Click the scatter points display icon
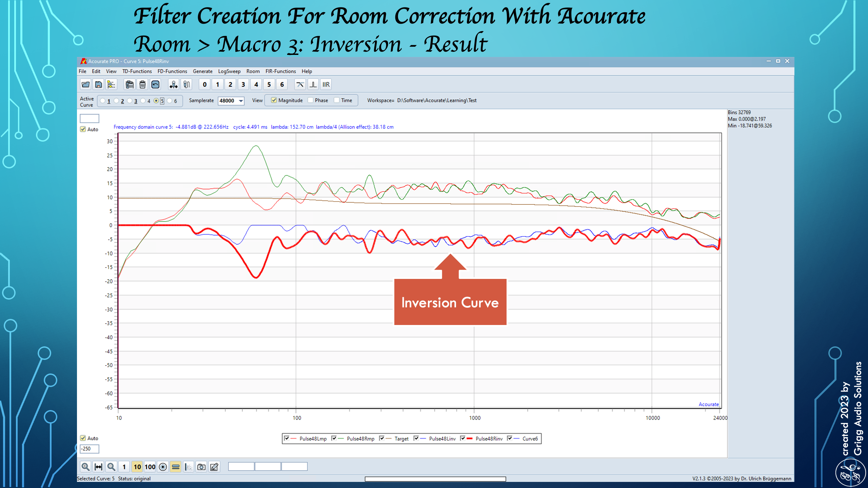The height and width of the screenshot is (488, 868). coord(189,467)
